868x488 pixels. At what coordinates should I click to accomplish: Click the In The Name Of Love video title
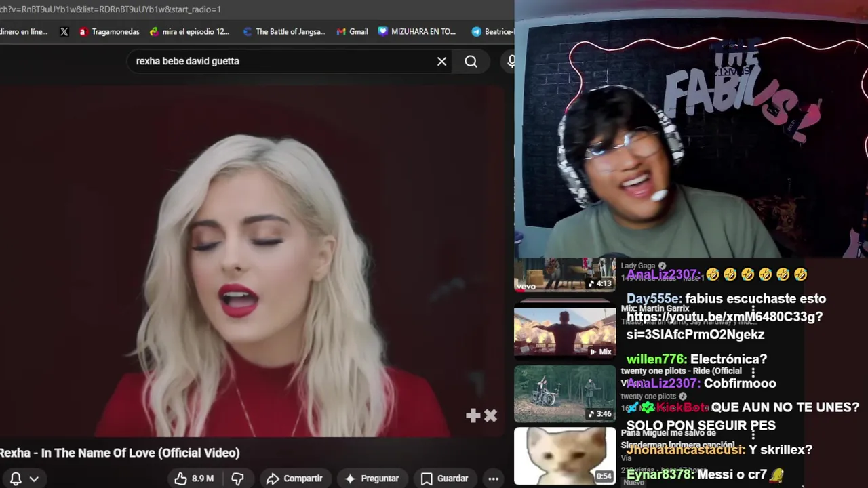(x=120, y=453)
